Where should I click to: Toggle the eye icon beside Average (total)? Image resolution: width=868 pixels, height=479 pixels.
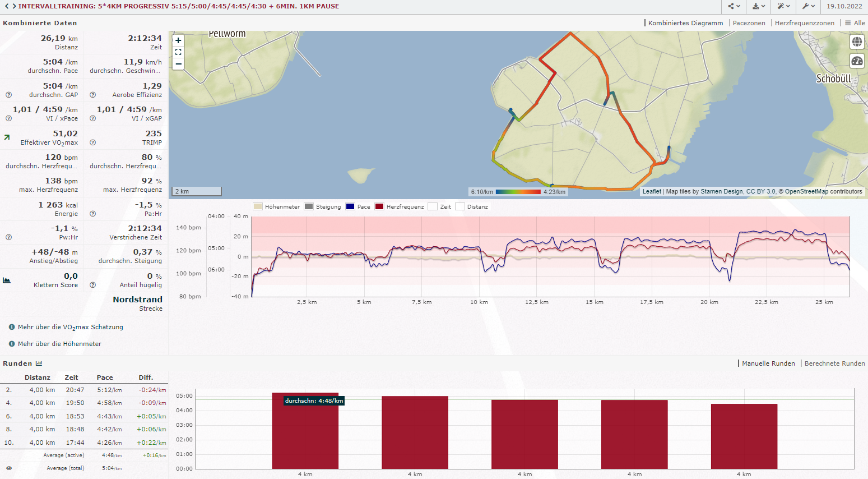pos(9,468)
